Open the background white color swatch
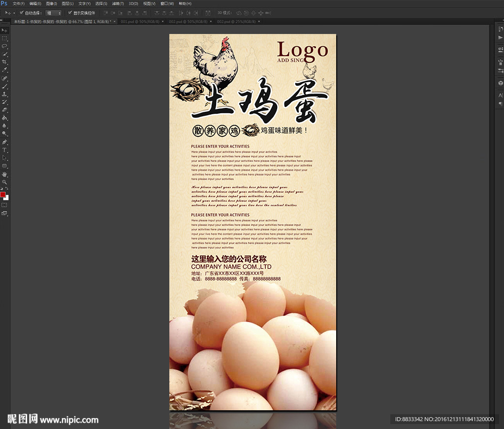The height and width of the screenshot is (429, 504). point(7,198)
